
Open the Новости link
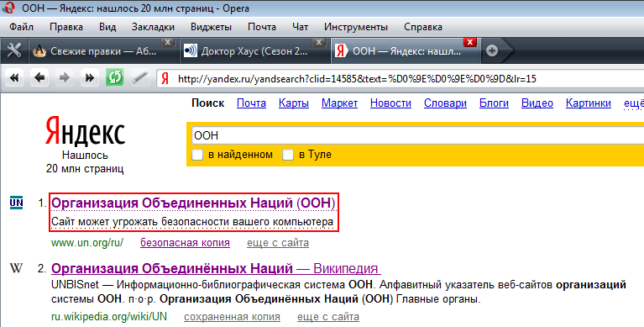click(390, 103)
